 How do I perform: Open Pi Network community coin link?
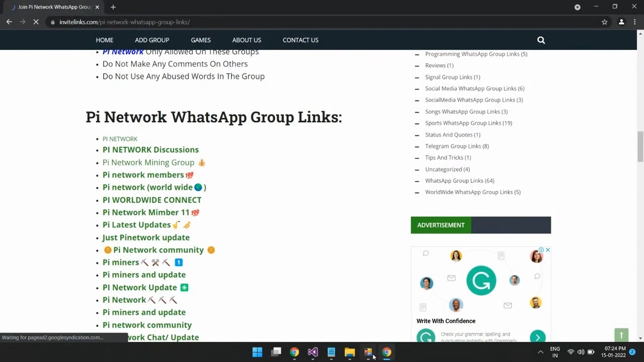click(x=158, y=250)
